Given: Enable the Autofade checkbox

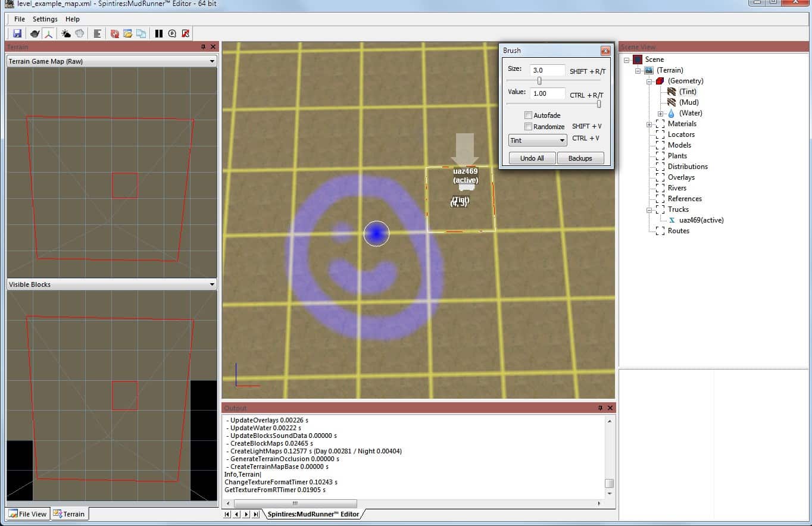Looking at the screenshot, I should (528, 115).
